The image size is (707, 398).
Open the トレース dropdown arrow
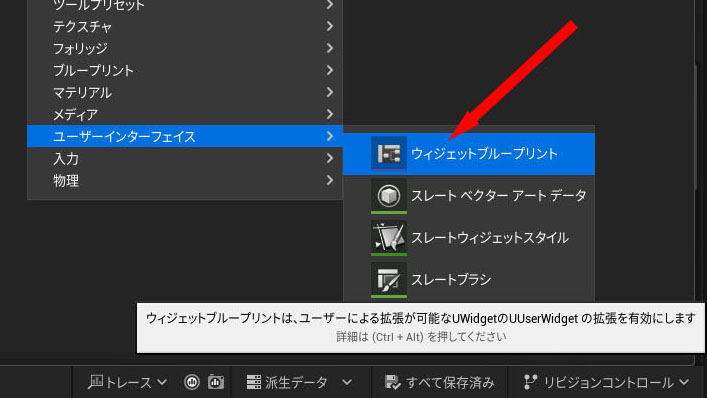162,383
